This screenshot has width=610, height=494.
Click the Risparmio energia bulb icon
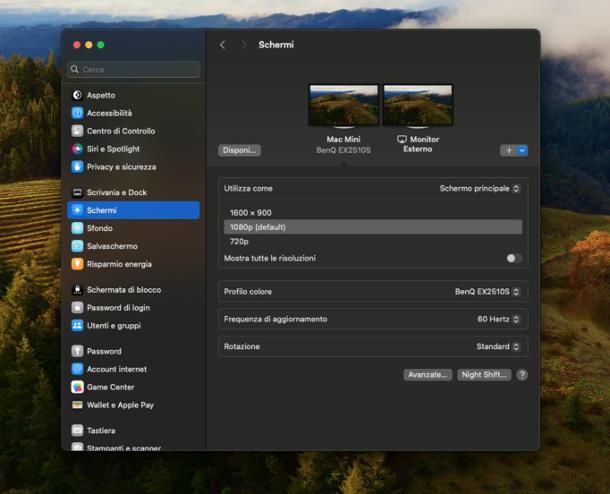(77, 264)
